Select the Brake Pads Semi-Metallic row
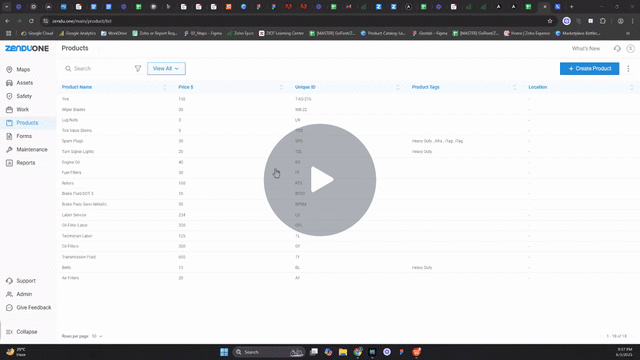 click(349, 204)
